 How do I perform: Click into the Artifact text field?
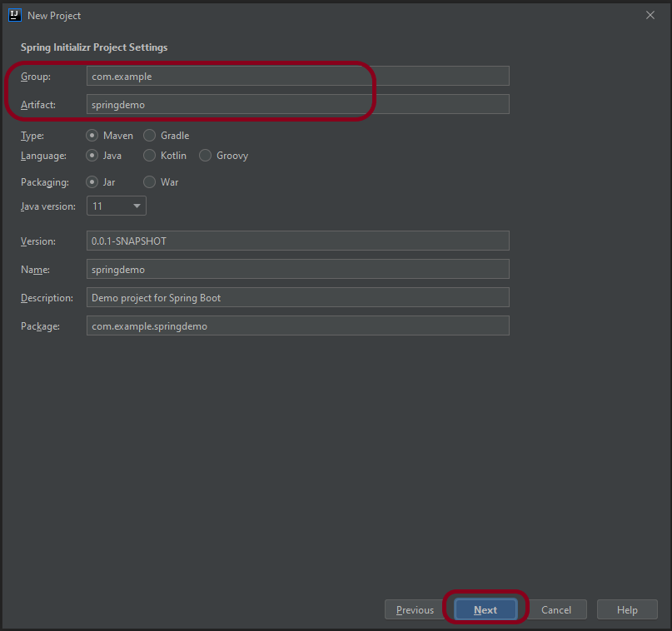[x=297, y=105]
